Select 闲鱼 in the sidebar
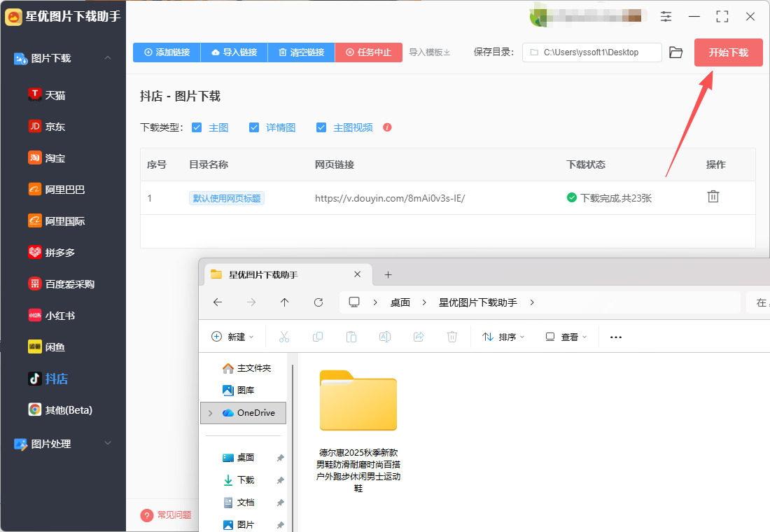The width and height of the screenshot is (770, 532). click(47, 346)
